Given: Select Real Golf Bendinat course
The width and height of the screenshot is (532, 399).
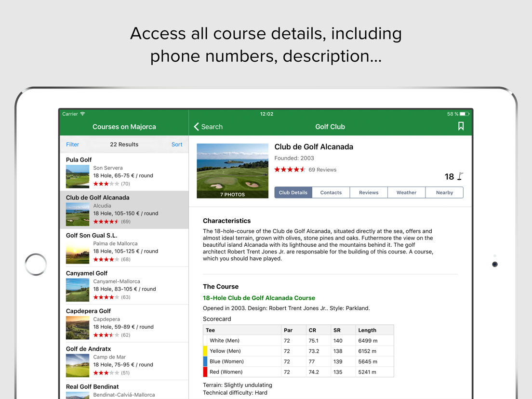Looking at the screenshot, I should (124, 390).
